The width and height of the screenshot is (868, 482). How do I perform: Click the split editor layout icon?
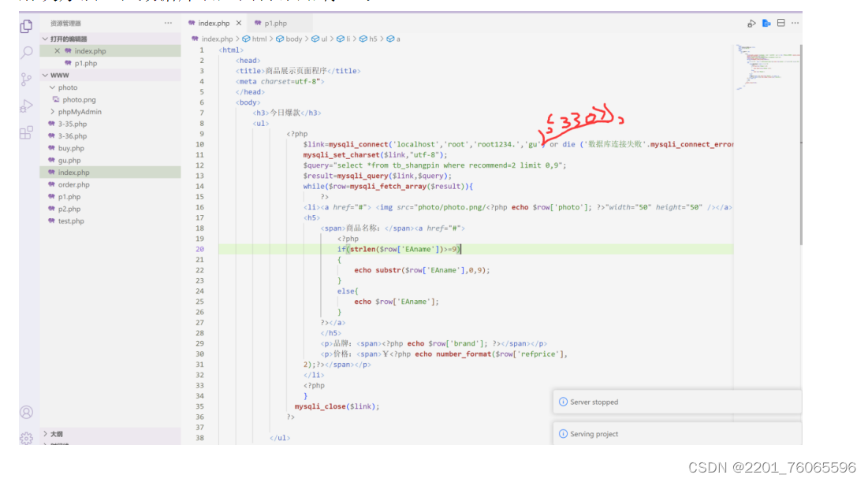coord(781,23)
